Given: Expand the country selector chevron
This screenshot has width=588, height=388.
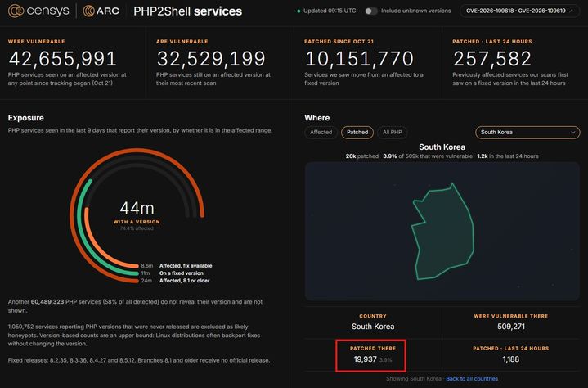Looking at the screenshot, I should tap(572, 132).
